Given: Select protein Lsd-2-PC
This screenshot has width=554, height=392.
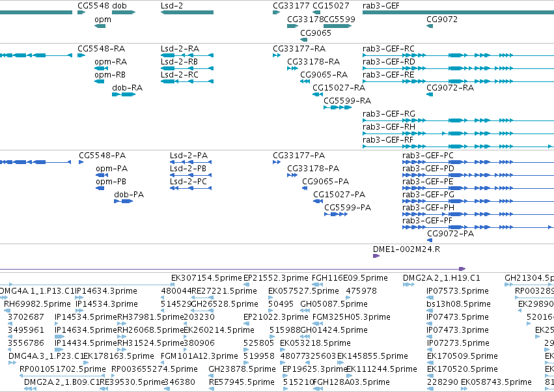Looking at the screenshot, I should [x=191, y=188].
